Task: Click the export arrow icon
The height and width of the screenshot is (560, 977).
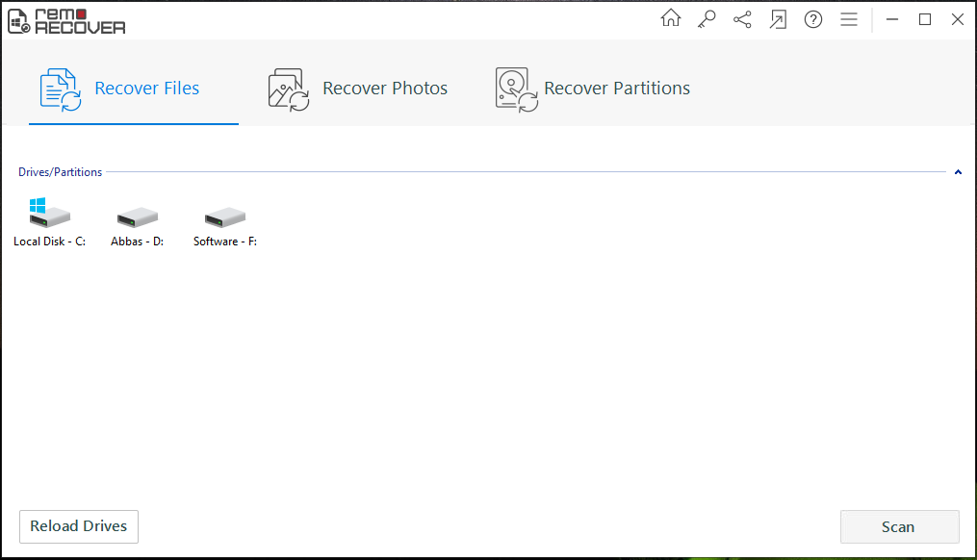Action: (778, 19)
